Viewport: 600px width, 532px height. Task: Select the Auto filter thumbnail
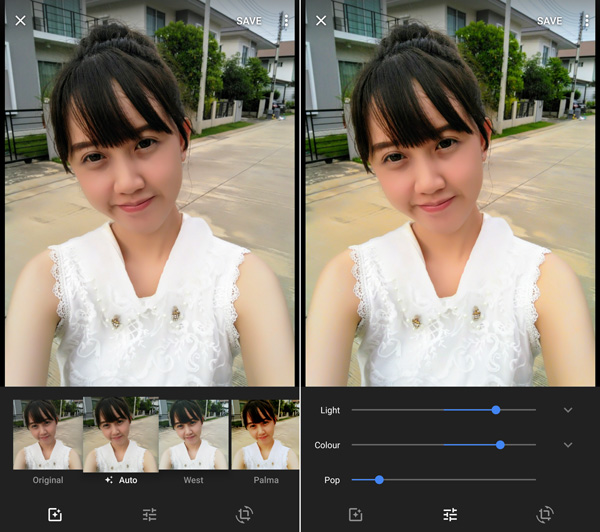coord(121,434)
